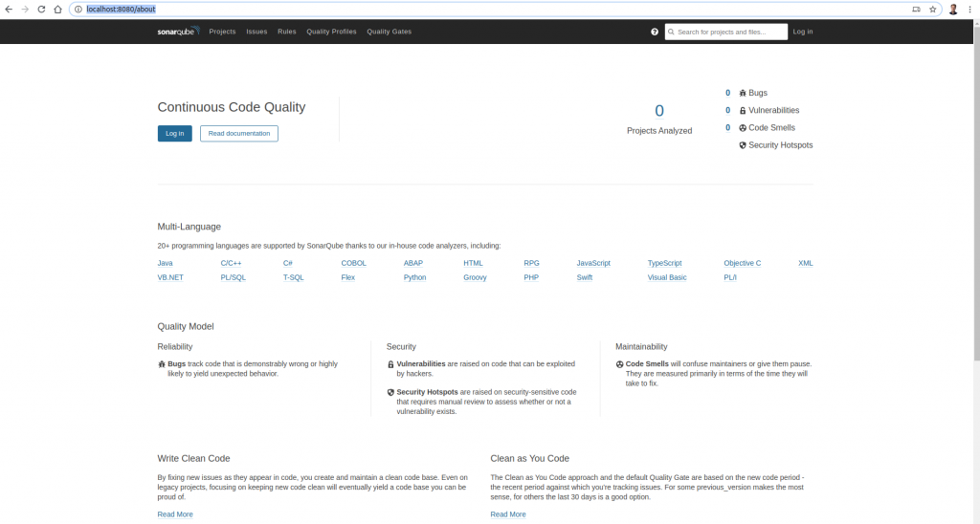Click the site info icon in address bar
980x524 pixels.
pos(78,10)
